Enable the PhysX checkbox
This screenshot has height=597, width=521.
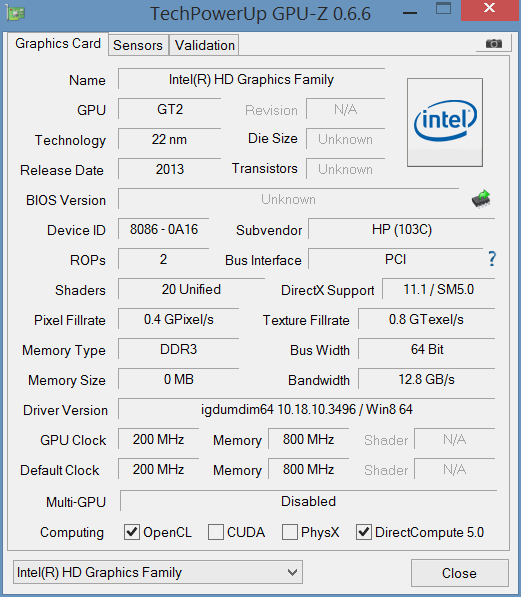point(290,532)
